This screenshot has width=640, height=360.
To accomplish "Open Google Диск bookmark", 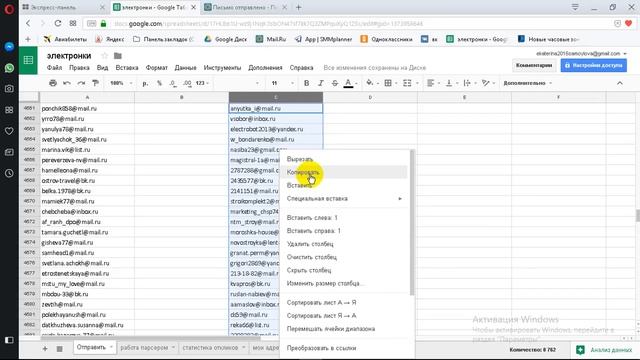I will point(225,39).
